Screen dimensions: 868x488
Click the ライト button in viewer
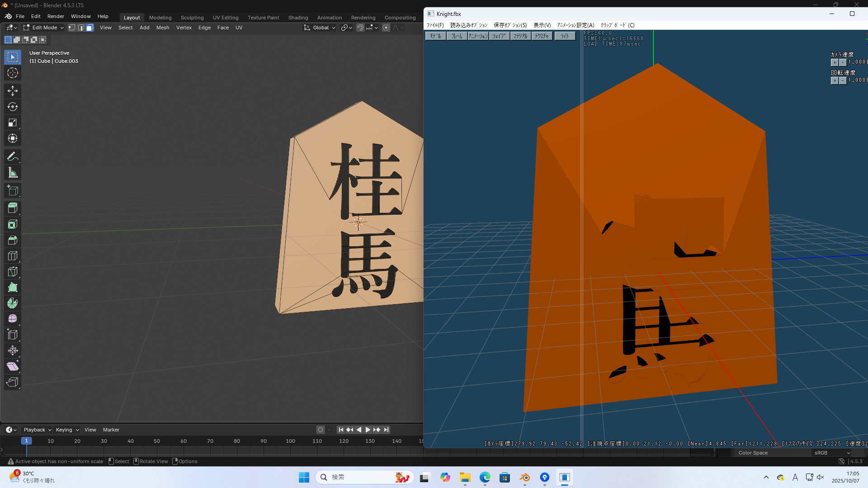pos(565,36)
